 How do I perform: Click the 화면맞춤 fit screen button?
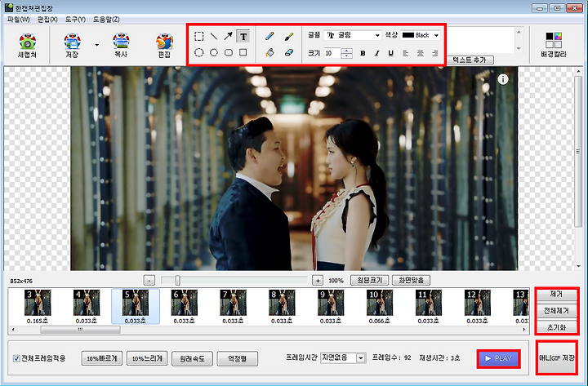[x=411, y=280]
